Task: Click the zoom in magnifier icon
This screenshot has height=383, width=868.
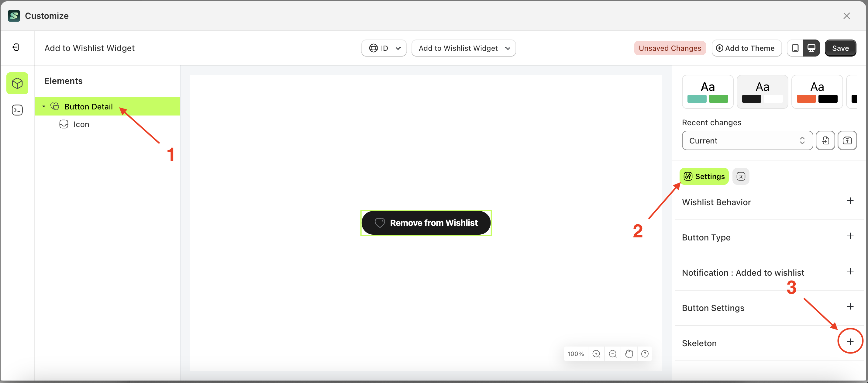Action: [x=596, y=354]
